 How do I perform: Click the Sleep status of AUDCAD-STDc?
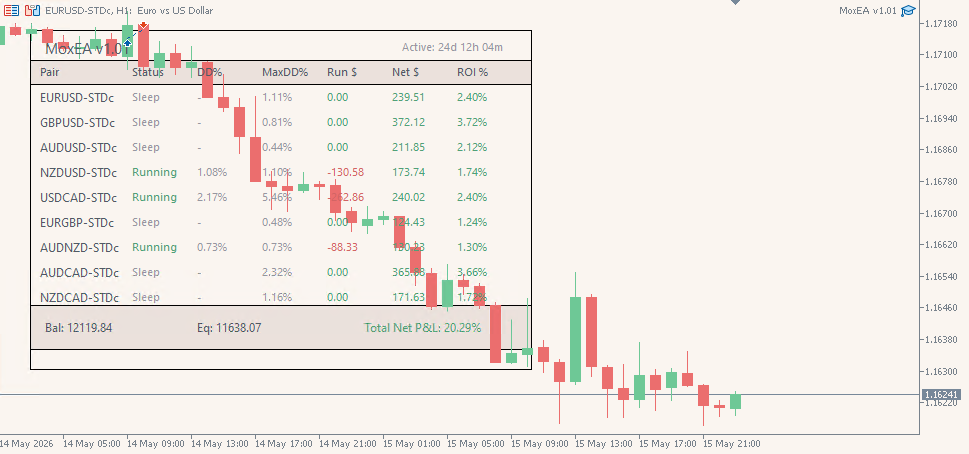146,272
